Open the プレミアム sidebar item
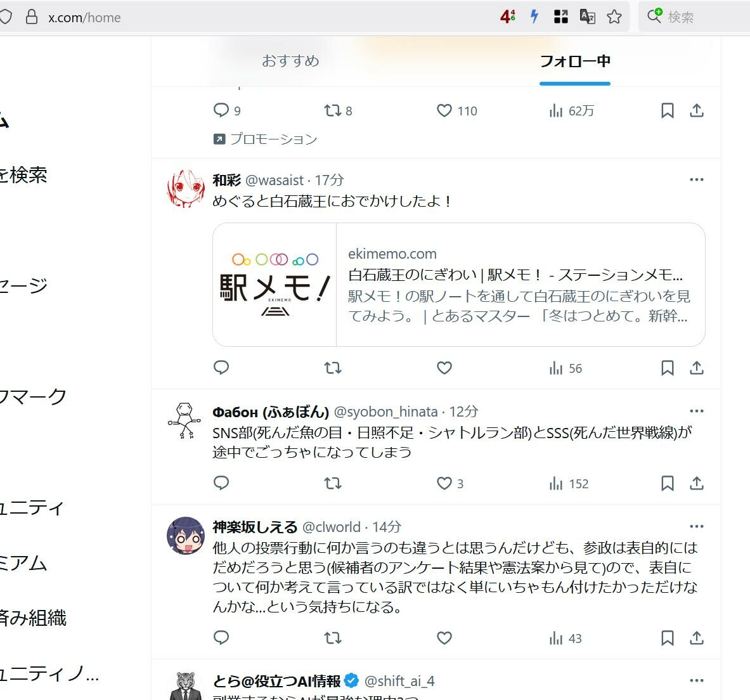 (x=23, y=562)
